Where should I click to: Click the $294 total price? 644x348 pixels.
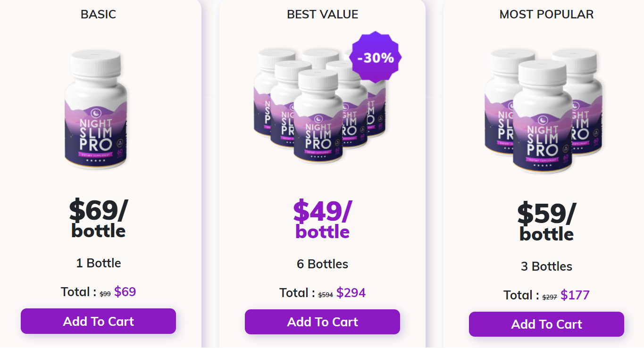[351, 293]
